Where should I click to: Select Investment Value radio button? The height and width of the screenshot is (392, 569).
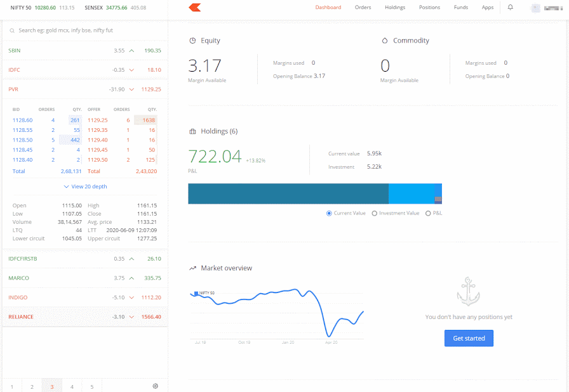[x=375, y=213]
